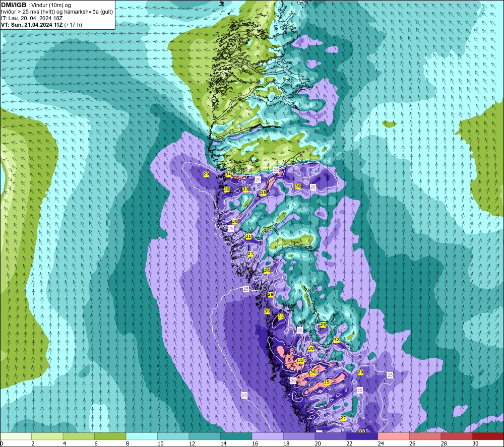Viewport: 504px width, 447px height.
Task: Click the 'DMI/IGB' title text
Action: 14,5
